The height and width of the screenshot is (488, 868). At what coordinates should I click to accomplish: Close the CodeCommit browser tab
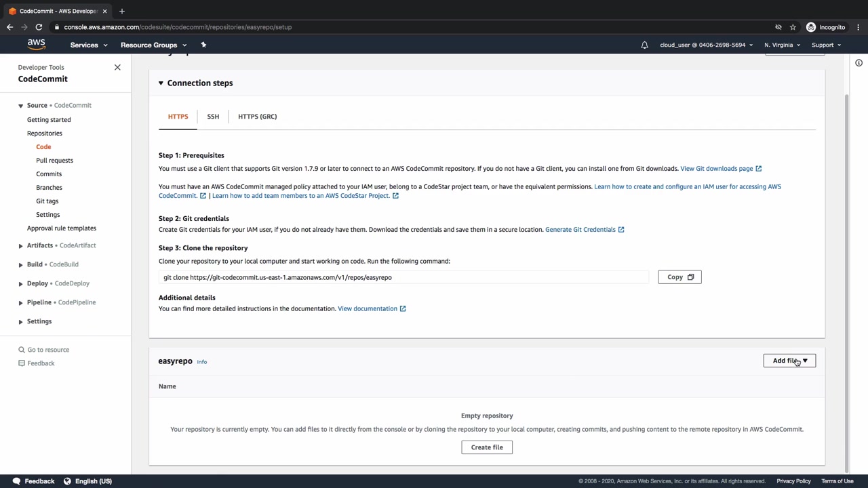pyautogui.click(x=104, y=11)
